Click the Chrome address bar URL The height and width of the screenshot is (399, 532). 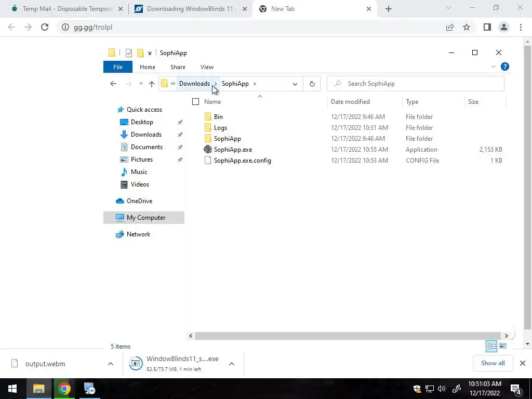click(93, 27)
